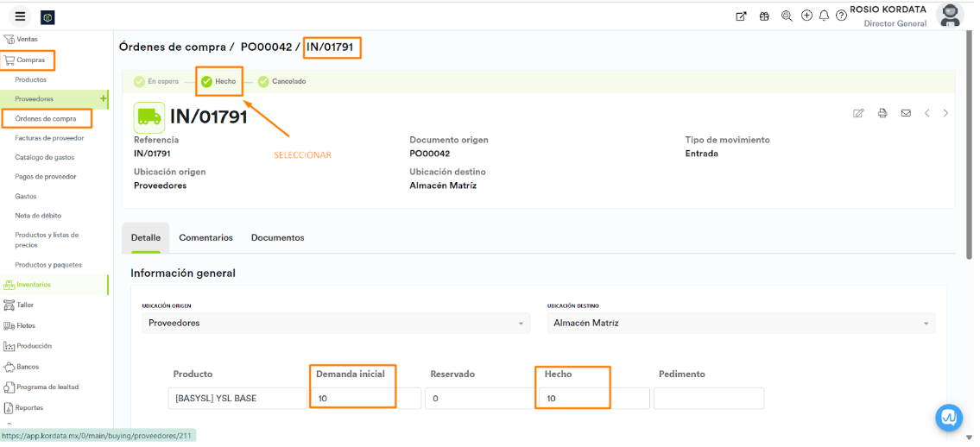Click the Pedimento input field
Screen dimensions: 980x447
(708, 398)
